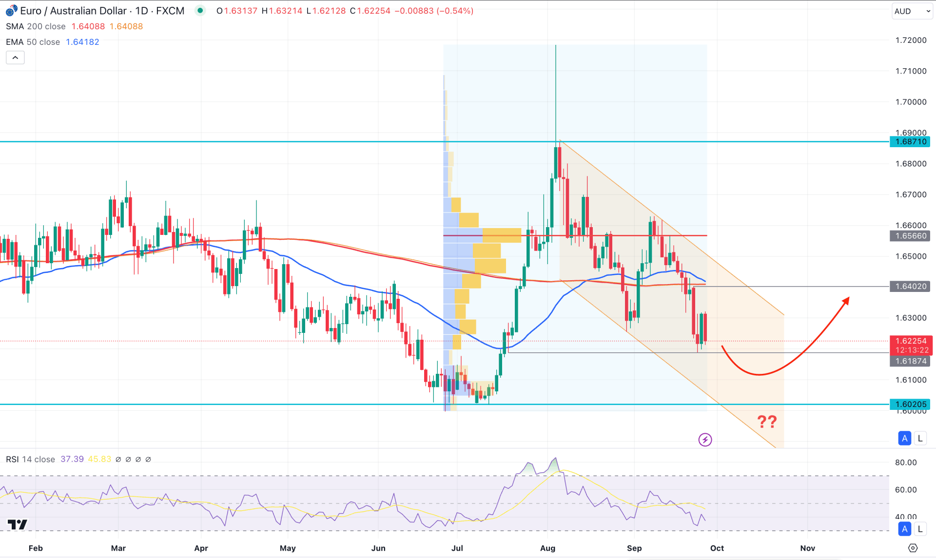Click the 1.65660 price level label

tap(911, 236)
